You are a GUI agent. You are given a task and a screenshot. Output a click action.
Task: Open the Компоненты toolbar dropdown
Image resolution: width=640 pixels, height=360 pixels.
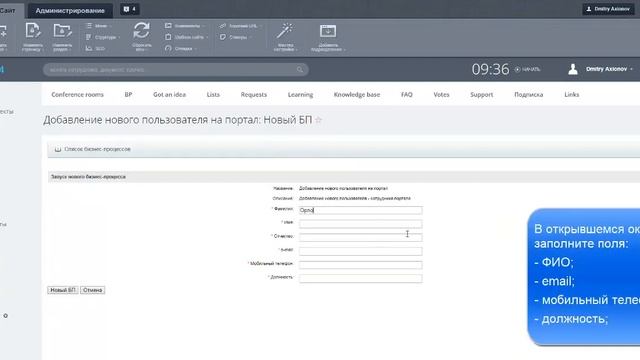pos(184,26)
